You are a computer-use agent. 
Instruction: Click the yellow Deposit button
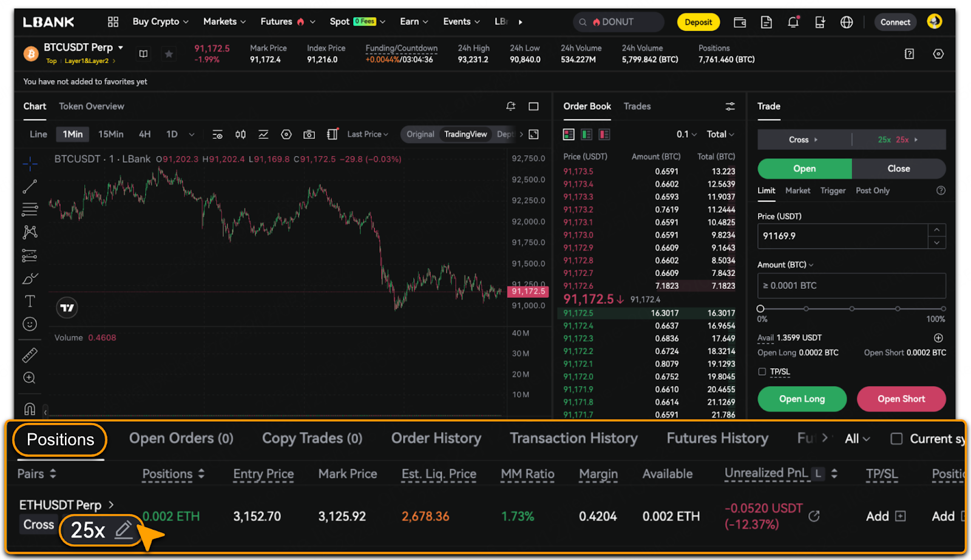pos(698,22)
